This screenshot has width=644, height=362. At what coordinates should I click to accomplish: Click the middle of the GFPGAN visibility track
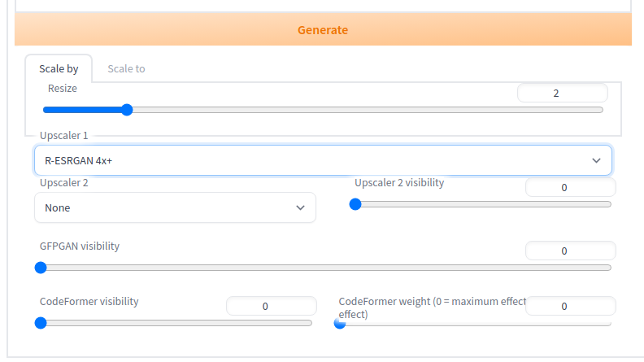(325, 268)
